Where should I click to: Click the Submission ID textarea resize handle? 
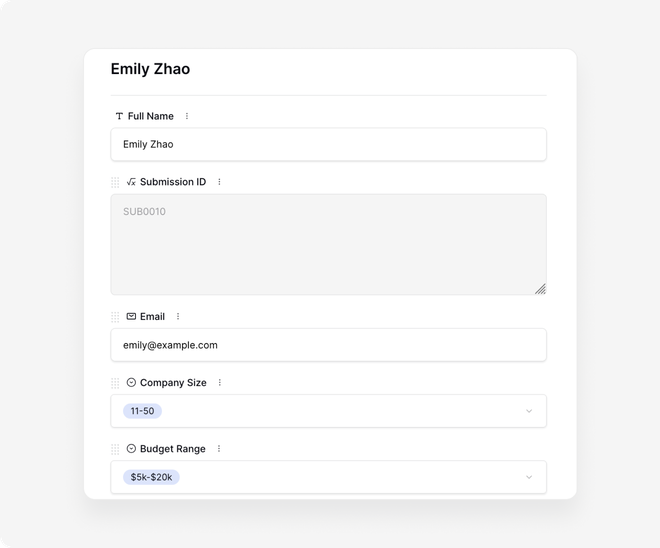540,289
